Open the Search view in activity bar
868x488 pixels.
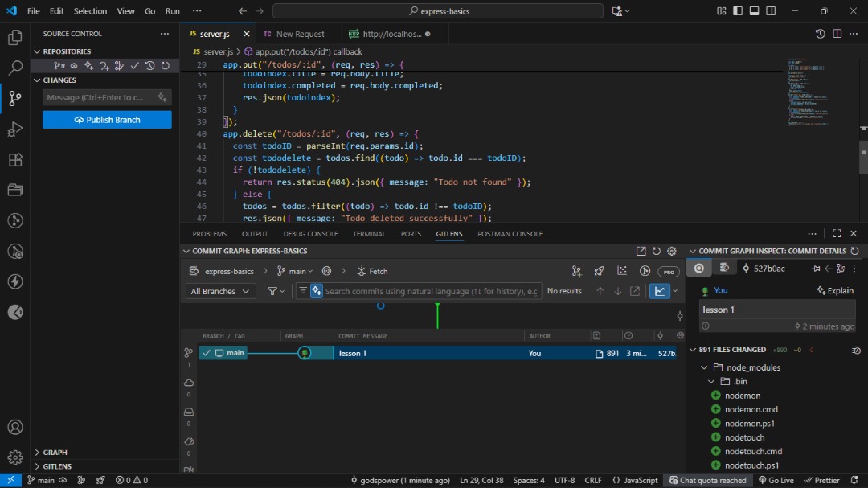click(x=14, y=68)
